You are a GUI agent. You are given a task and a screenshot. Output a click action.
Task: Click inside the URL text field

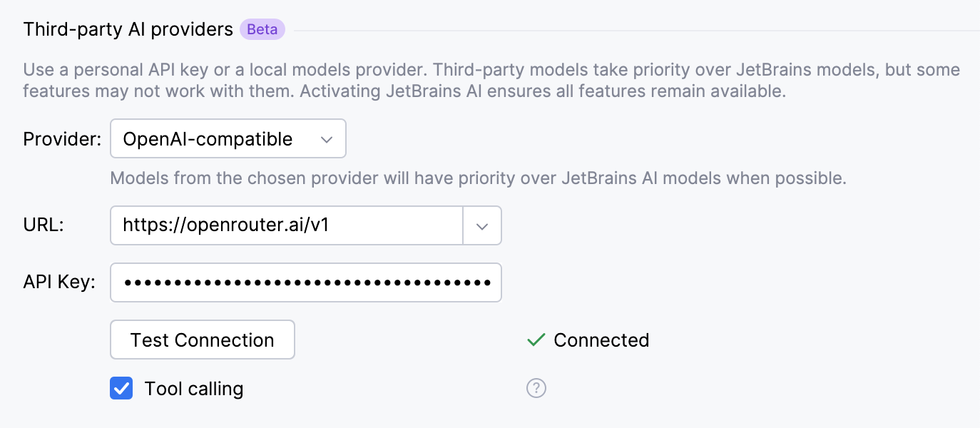285,225
